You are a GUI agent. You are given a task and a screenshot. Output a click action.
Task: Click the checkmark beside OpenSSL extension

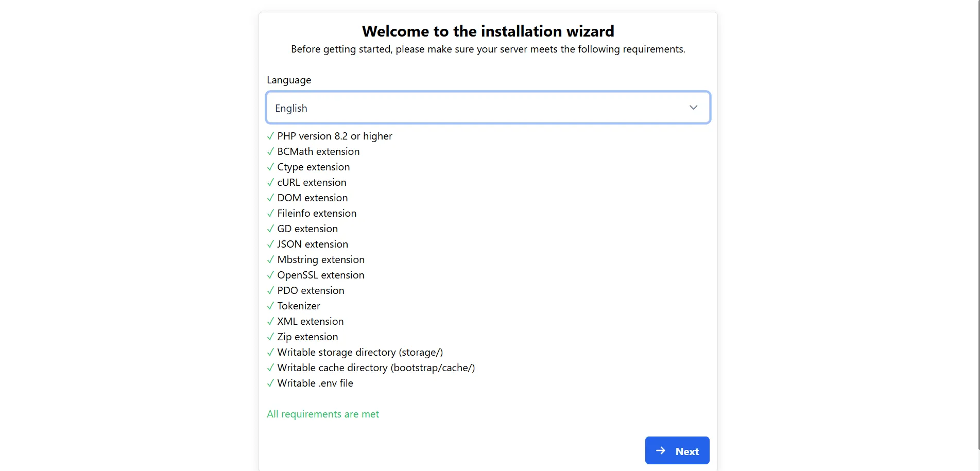tap(270, 275)
